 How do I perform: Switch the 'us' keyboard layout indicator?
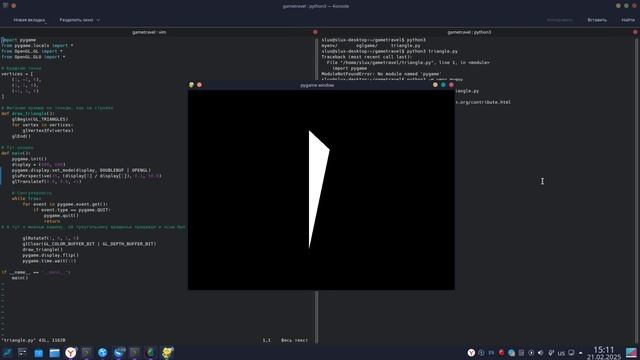click(561, 353)
